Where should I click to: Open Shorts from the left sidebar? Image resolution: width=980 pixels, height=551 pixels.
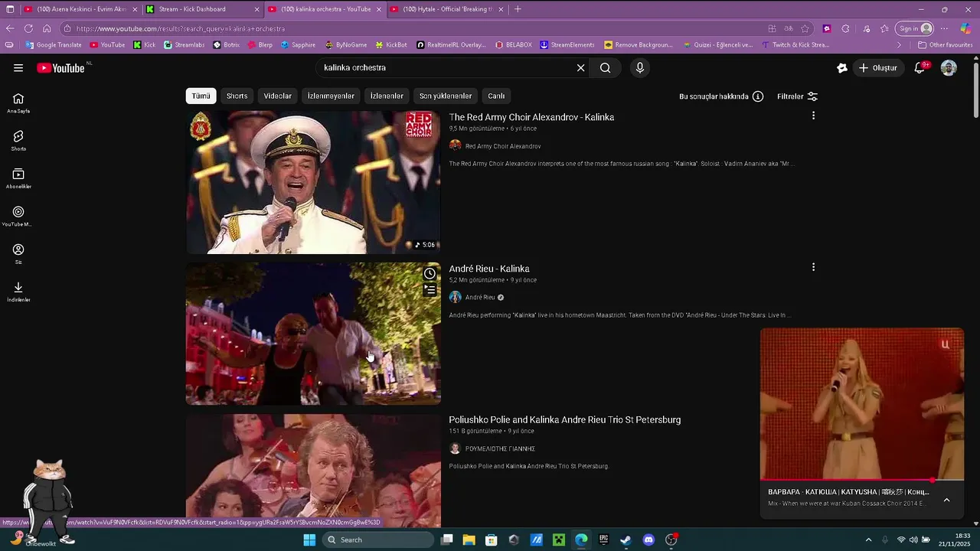click(18, 141)
